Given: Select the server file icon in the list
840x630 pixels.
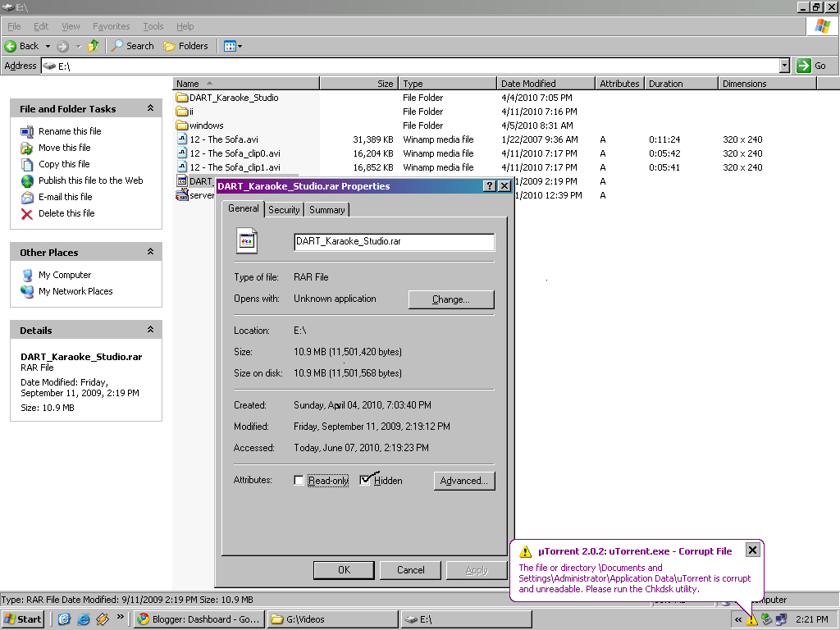Looking at the screenshot, I should coord(182,195).
